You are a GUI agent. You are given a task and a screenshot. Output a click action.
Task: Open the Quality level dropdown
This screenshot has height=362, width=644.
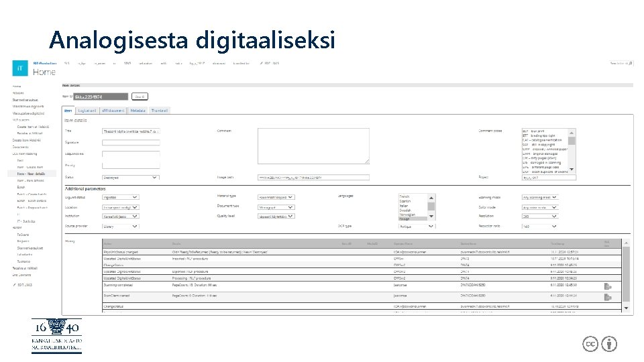point(276,216)
